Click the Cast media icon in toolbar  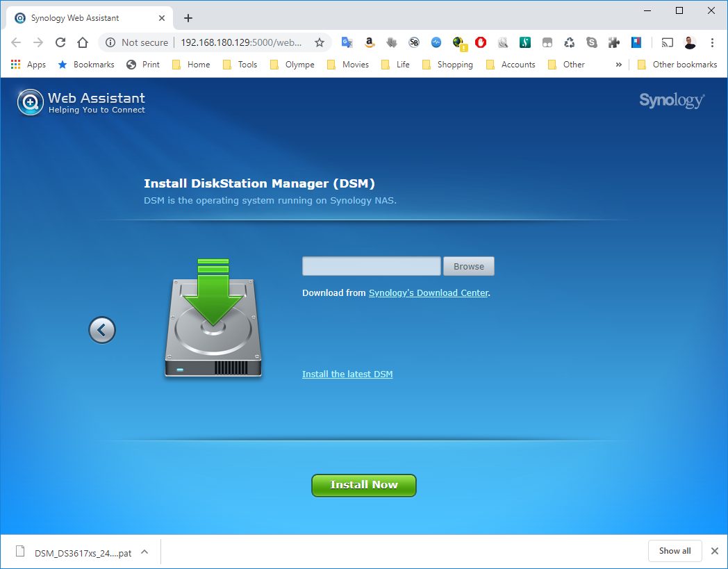click(667, 43)
